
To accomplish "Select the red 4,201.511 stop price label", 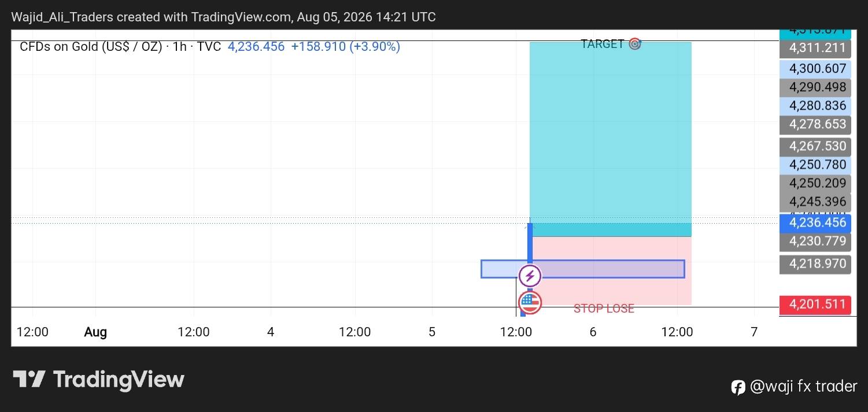I will tap(815, 305).
